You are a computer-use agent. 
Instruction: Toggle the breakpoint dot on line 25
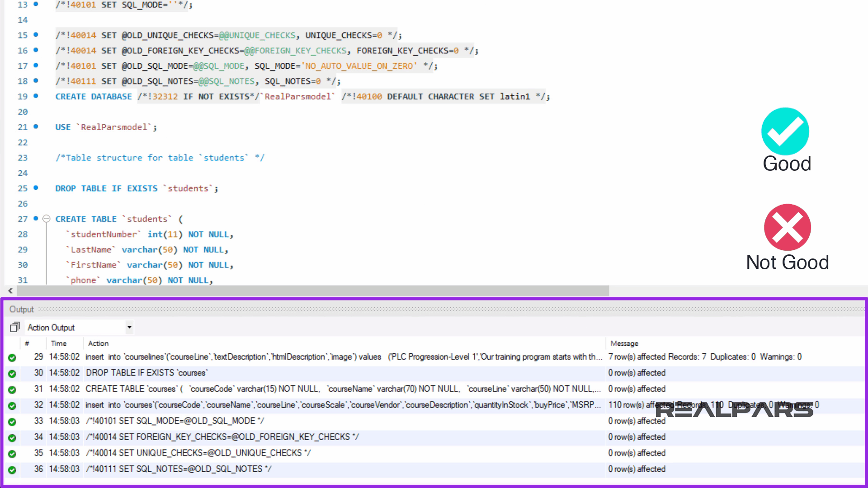click(x=36, y=188)
